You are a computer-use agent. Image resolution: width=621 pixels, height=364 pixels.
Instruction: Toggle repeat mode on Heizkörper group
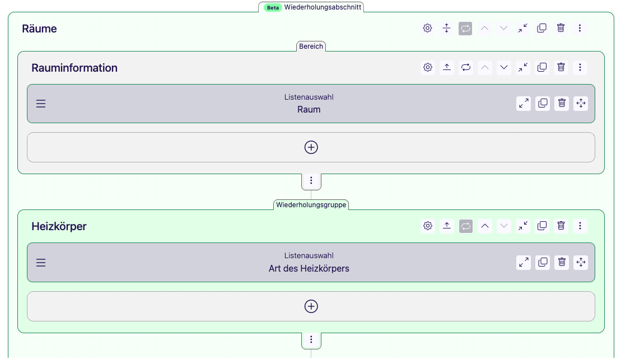pos(466,226)
